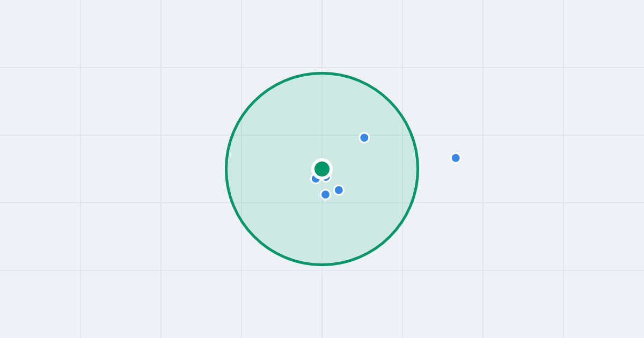Click the large green center marker
Image resolution: width=644 pixels, height=338 pixels.
pos(322,169)
